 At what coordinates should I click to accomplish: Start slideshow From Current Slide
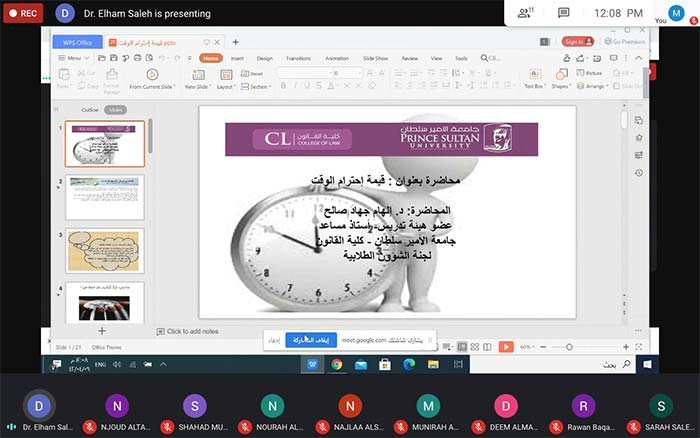152,79
